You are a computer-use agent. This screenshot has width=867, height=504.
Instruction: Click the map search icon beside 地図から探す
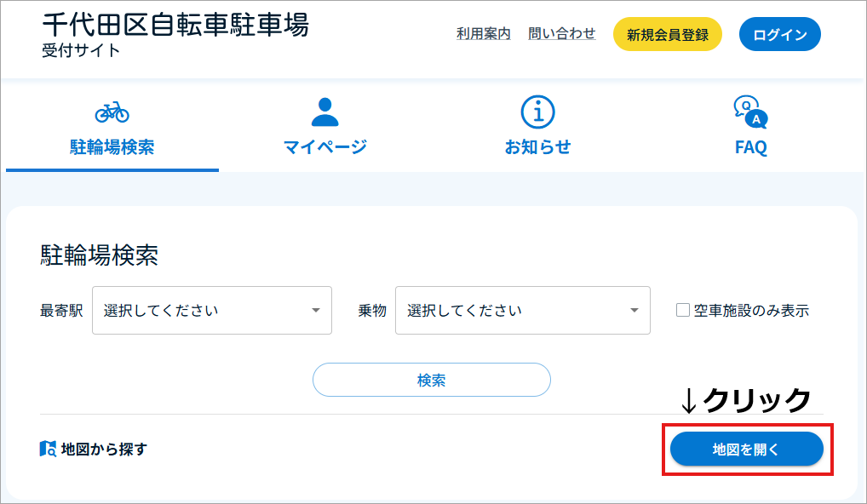(48, 449)
